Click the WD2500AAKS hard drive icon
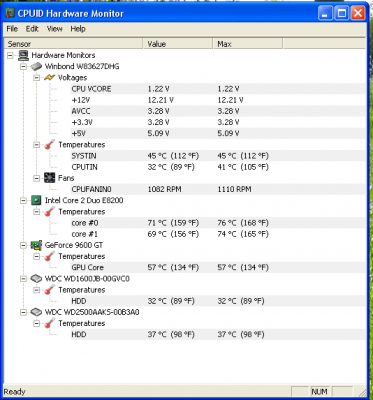The width and height of the screenshot is (373, 400). tap(36, 312)
